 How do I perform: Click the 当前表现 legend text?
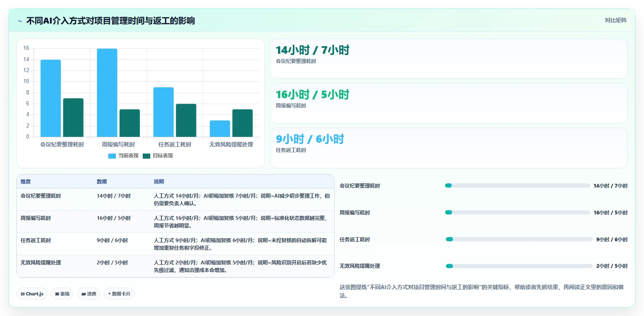click(x=128, y=156)
